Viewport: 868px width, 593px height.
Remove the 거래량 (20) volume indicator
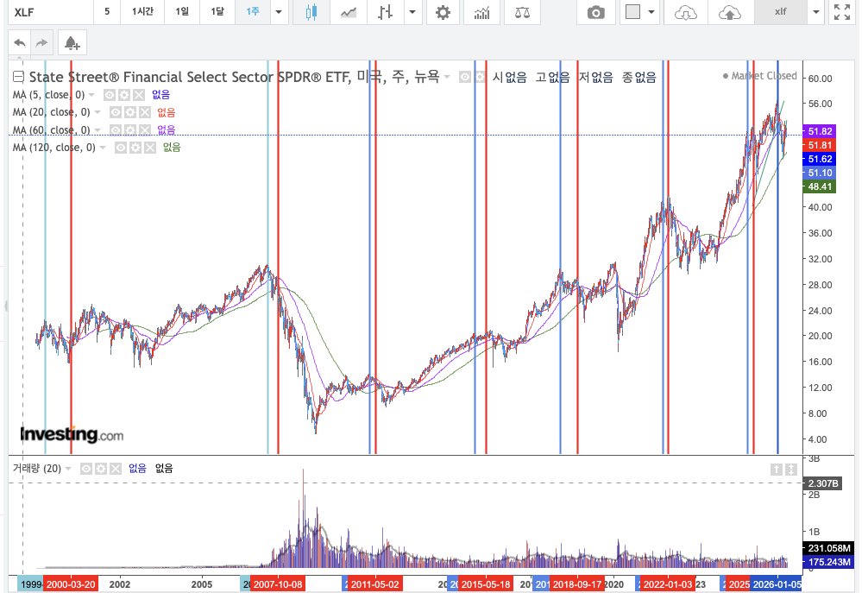[115, 469]
